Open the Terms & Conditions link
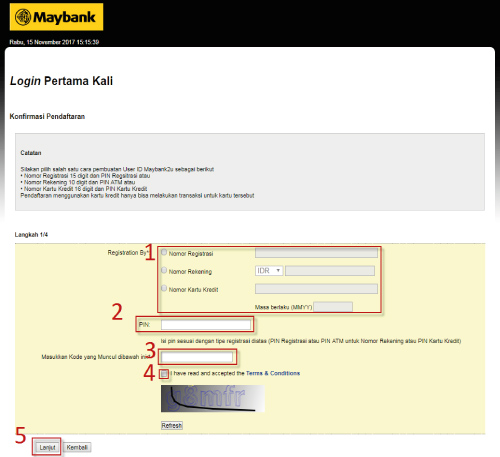500x457 pixels. click(273, 373)
